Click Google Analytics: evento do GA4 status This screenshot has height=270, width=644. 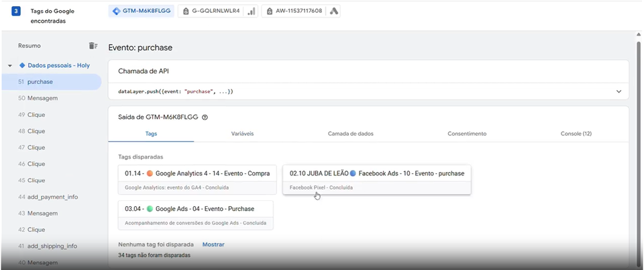pos(176,187)
